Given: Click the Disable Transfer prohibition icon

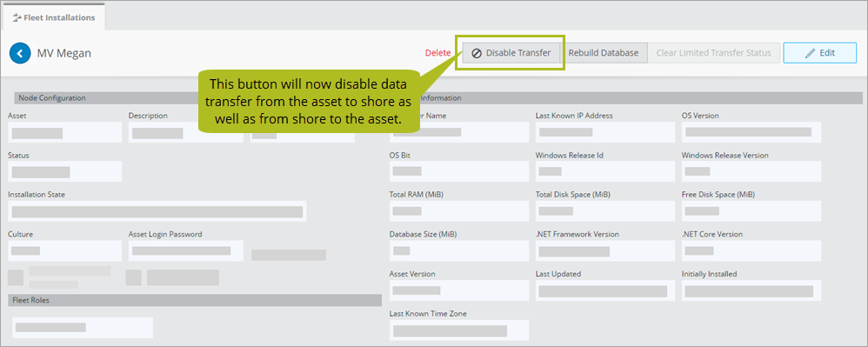Looking at the screenshot, I should click(476, 53).
